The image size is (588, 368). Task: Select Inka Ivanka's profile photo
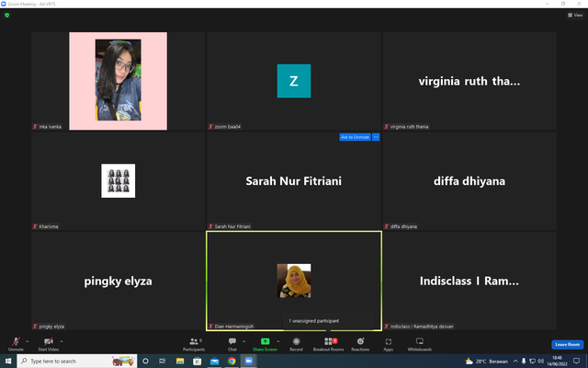tap(119, 81)
